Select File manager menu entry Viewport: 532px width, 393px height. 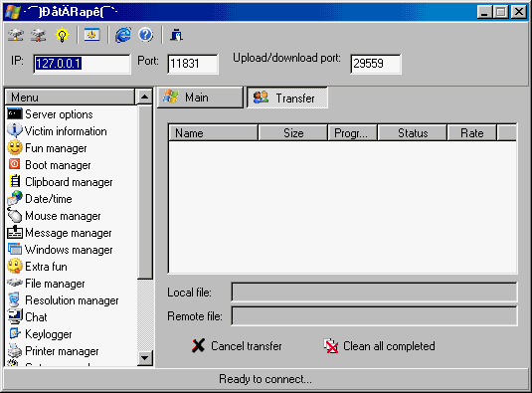click(x=55, y=284)
